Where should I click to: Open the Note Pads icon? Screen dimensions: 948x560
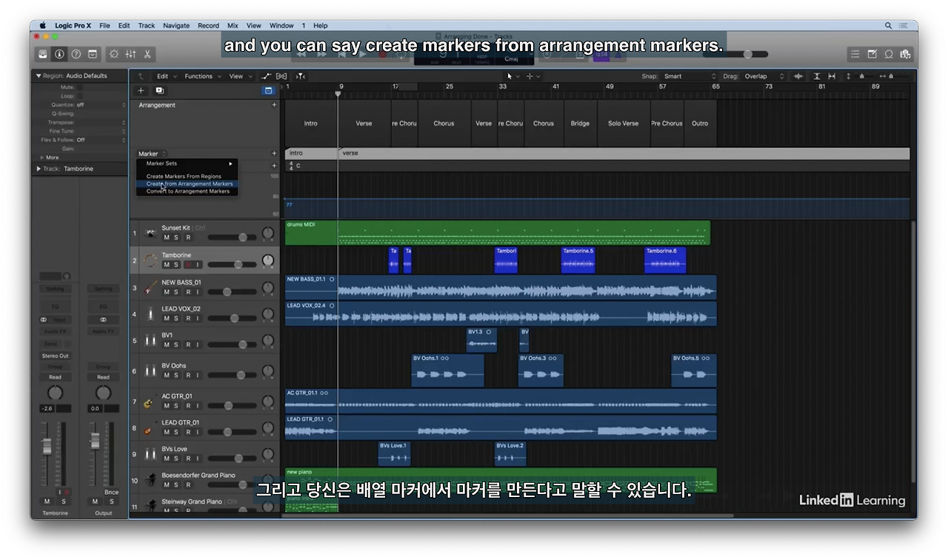(872, 54)
